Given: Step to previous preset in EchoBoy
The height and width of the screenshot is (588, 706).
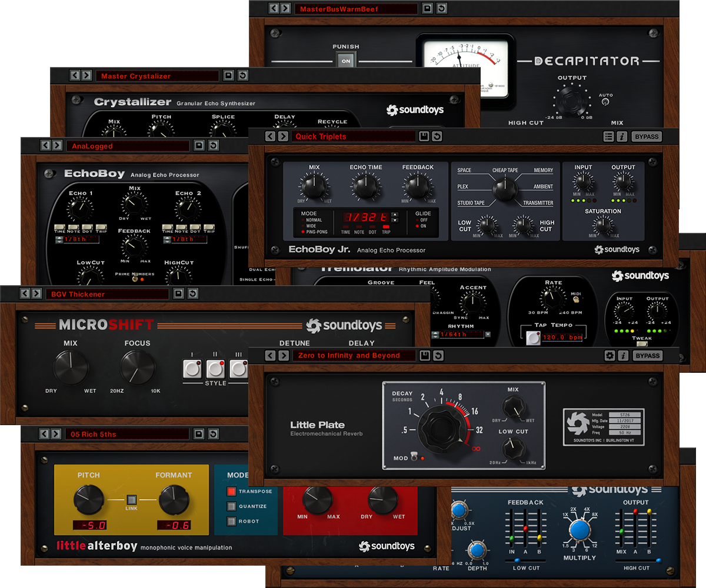Looking at the screenshot, I should tap(45, 145).
